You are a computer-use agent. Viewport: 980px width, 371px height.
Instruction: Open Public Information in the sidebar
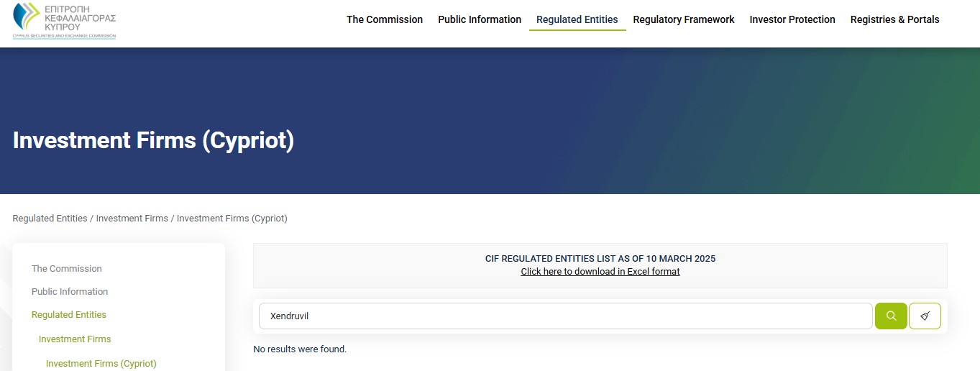70,292
